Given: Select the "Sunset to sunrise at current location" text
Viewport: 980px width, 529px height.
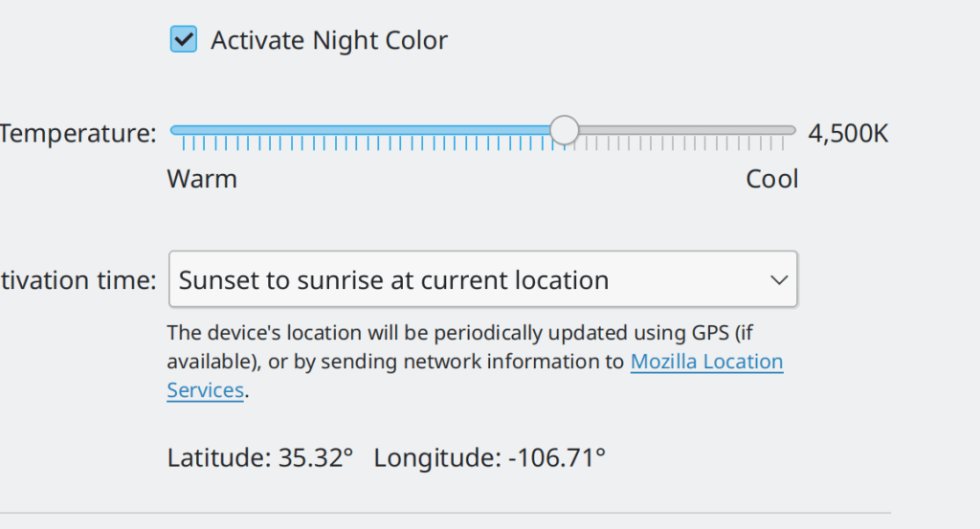Looking at the screenshot, I should click(393, 280).
